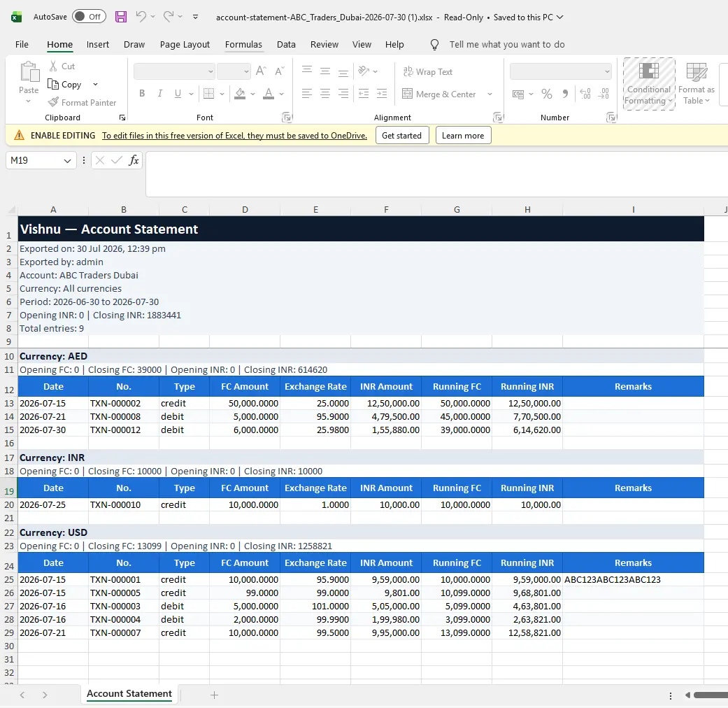Click the Comma Style icon
The image size is (728, 708).
(565, 94)
